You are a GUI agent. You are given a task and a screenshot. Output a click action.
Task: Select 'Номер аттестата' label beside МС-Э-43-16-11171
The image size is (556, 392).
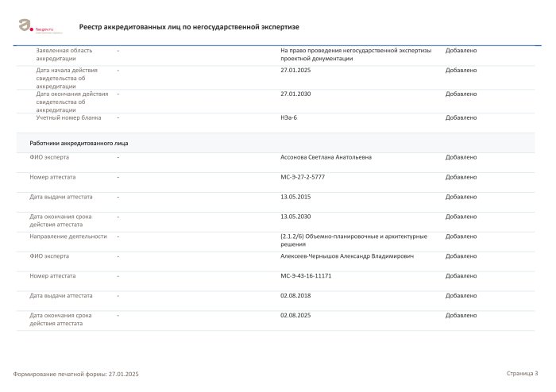(52, 276)
